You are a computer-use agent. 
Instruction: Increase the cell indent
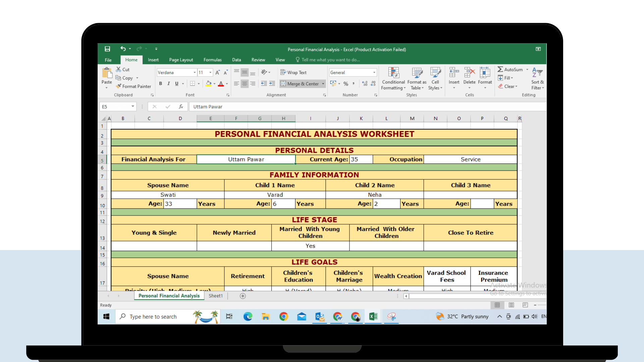272,83
